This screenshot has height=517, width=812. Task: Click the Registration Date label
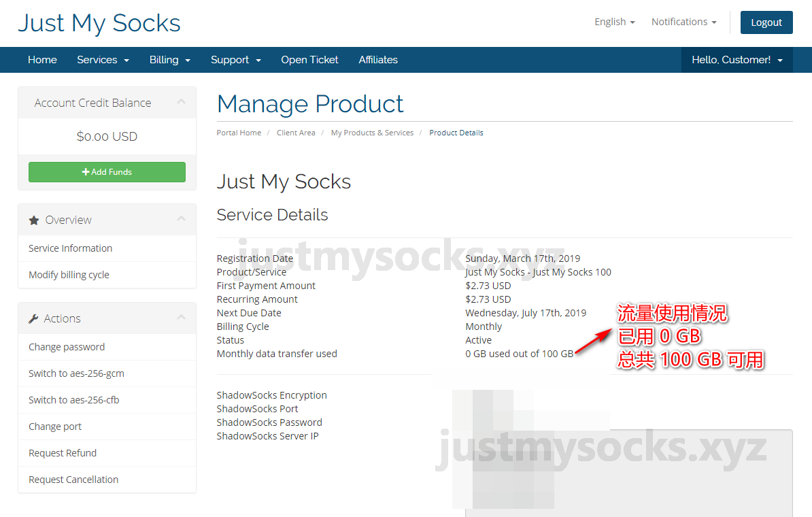(255, 258)
